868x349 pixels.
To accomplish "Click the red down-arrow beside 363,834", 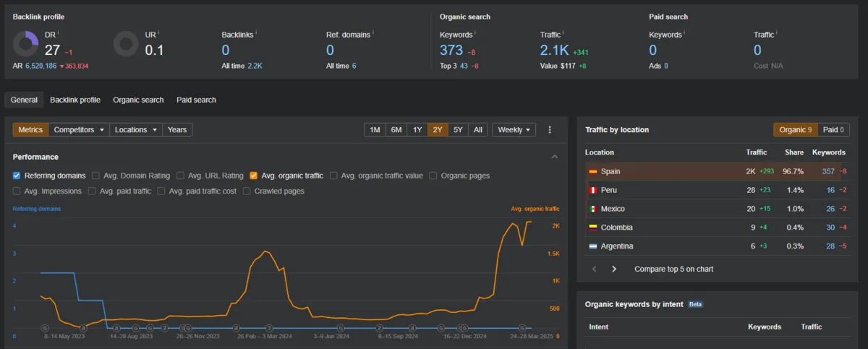I will (x=61, y=66).
